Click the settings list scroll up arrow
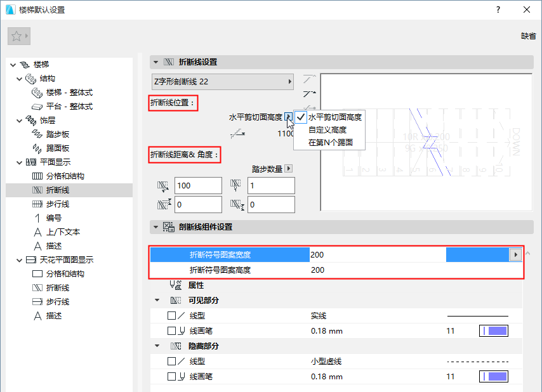The image size is (542, 392). click(x=528, y=254)
